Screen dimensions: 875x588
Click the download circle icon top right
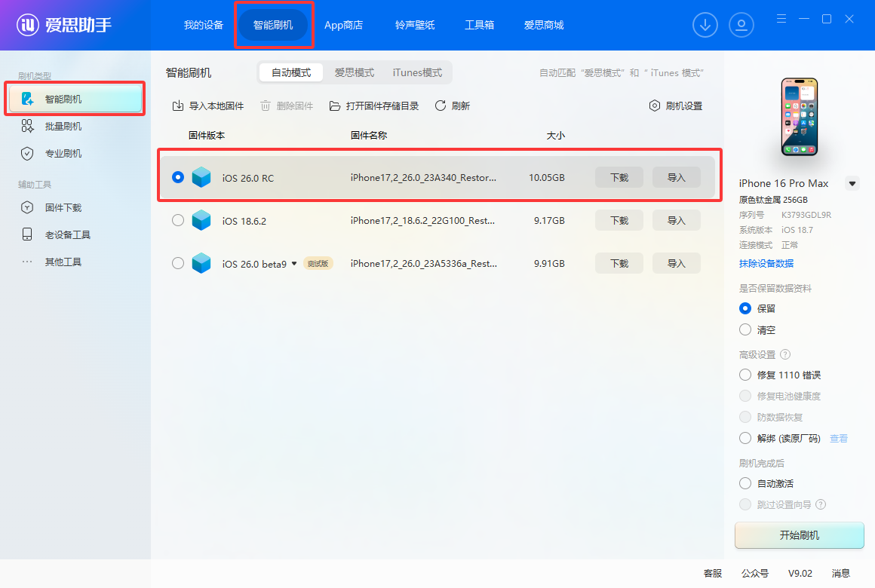click(705, 24)
